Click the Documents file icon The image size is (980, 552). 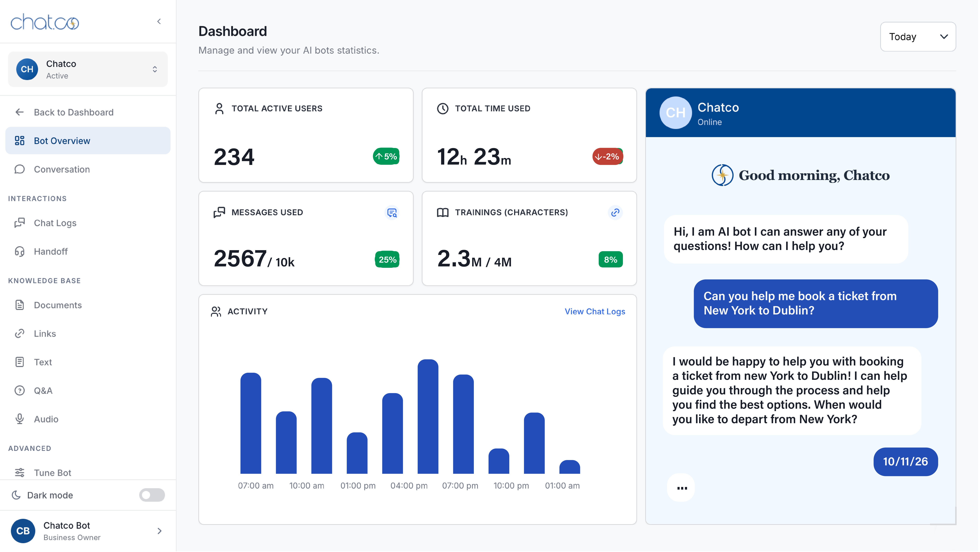coord(19,305)
